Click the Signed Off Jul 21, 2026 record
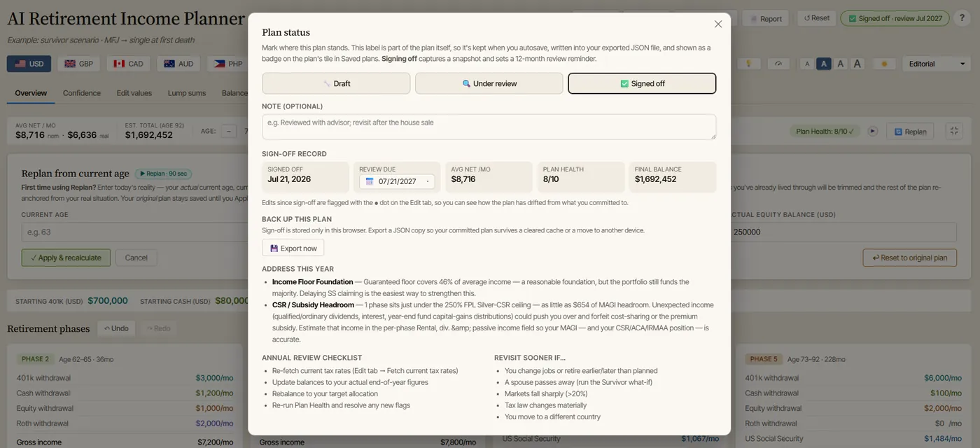Screen dimensions: 980x448 tap(305, 177)
